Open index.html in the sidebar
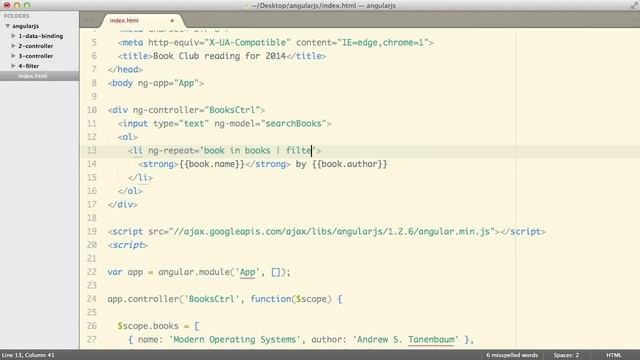Image resolution: width=640 pixels, height=360 pixels. pos(33,76)
